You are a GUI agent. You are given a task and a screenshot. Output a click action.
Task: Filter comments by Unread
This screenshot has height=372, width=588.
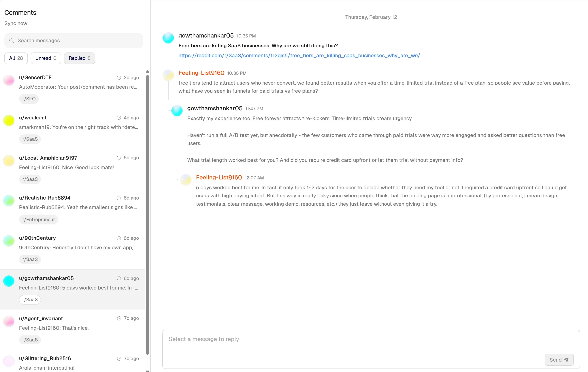click(x=46, y=58)
